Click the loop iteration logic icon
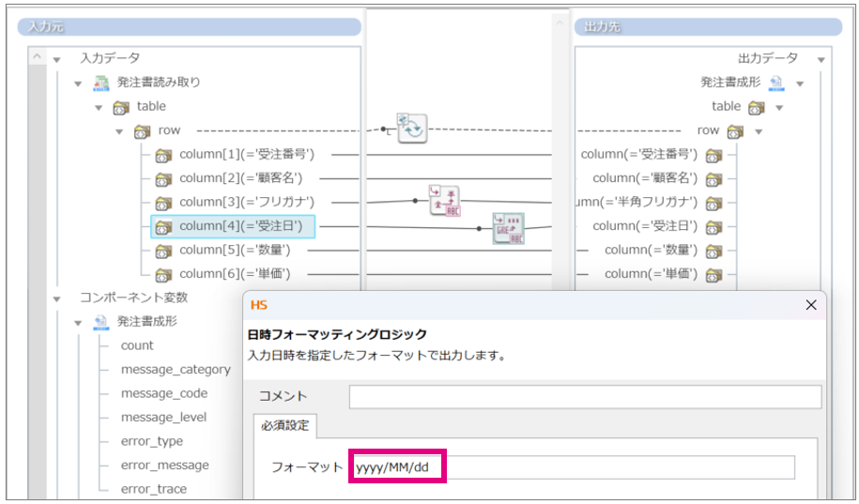Screen dimensions: 859x504 click(412, 129)
